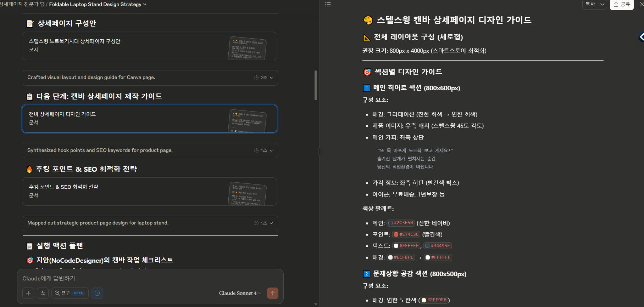Click the quoted copy "또 목 아프게 노트북 보고 계세요?"

[x=415, y=150]
